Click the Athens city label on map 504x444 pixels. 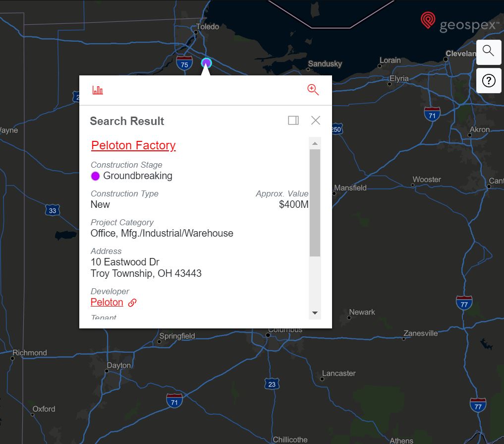(x=401, y=441)
